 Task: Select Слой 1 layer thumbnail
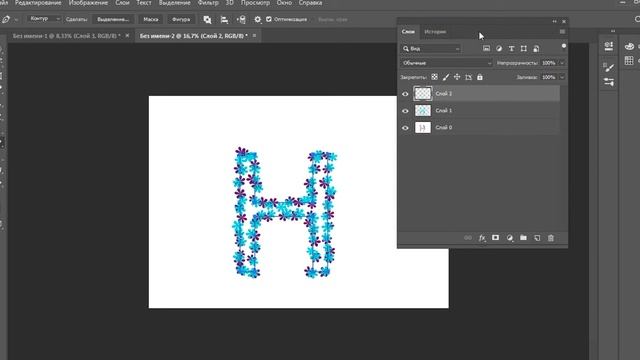[422, 111]
